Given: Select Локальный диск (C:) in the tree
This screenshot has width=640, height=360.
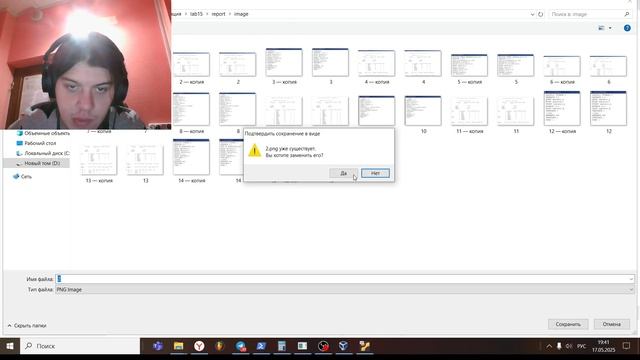Looking at the screenshot, I should [x=43, y=153].
